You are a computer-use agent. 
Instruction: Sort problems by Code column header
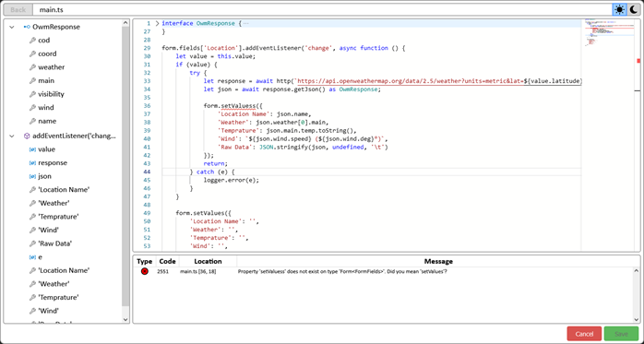[168, 261]
